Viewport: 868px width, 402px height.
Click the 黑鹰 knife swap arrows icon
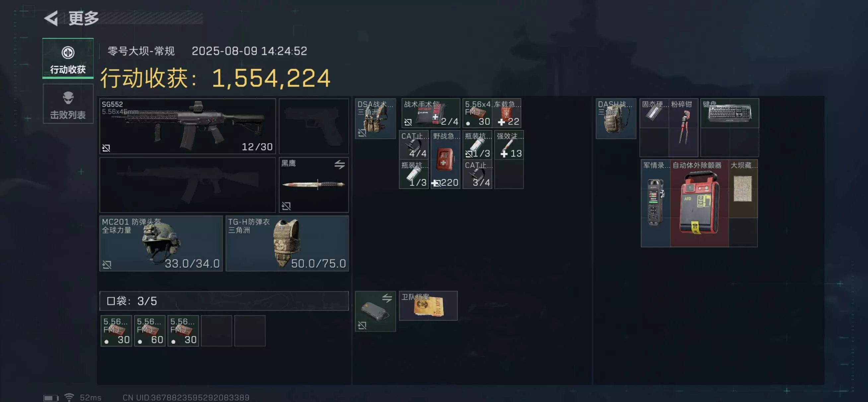(x=339, y=164)
